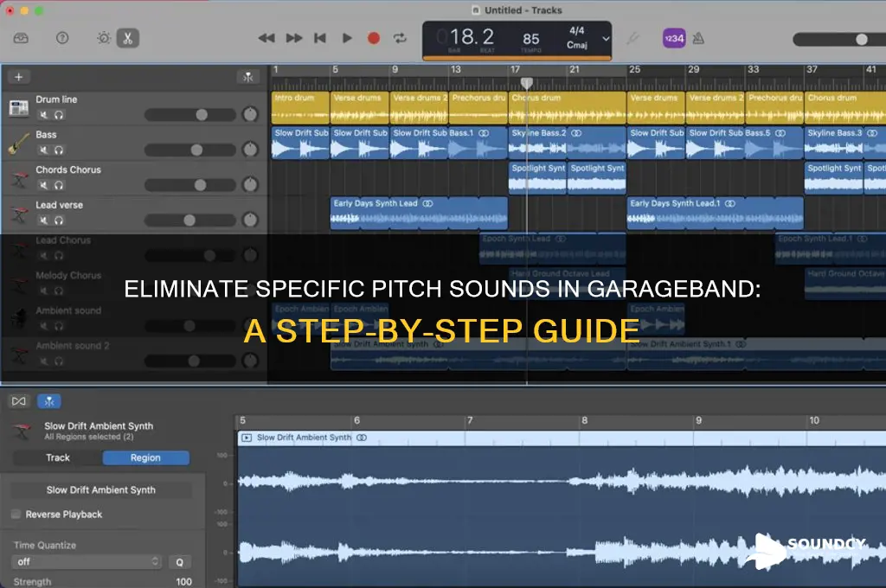
Task: Toggle the Cycle loop button
Action: tap(400, 38)
